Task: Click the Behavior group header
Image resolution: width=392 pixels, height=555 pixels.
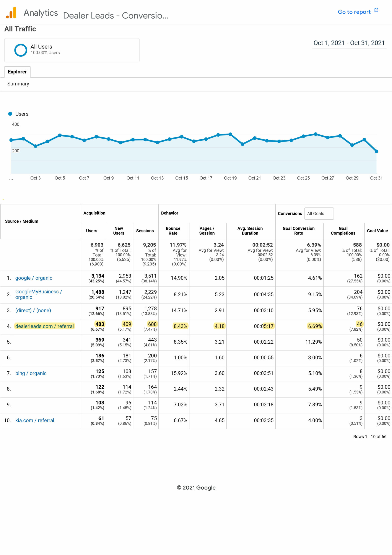Action: (170, 213)
